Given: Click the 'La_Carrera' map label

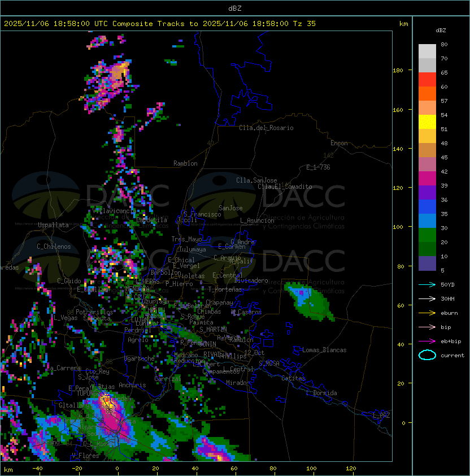Looking at the screenshot, I should [x=64, y=368].
